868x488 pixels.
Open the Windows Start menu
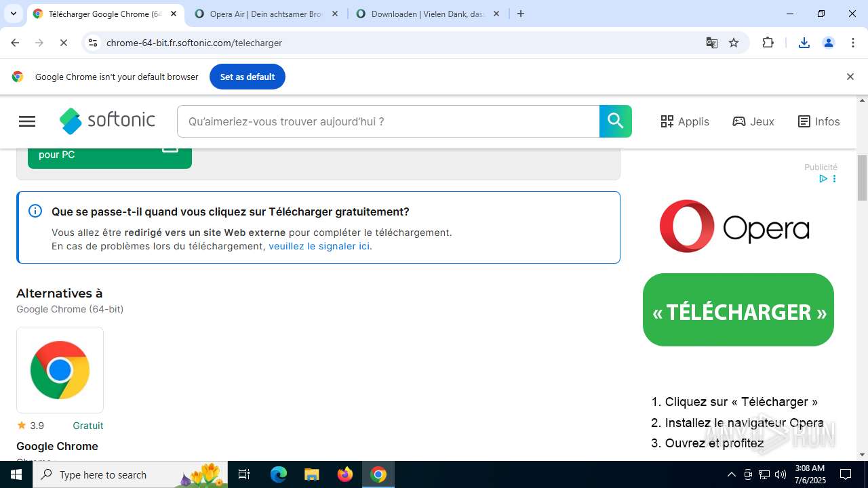click(x=16, y=474)
